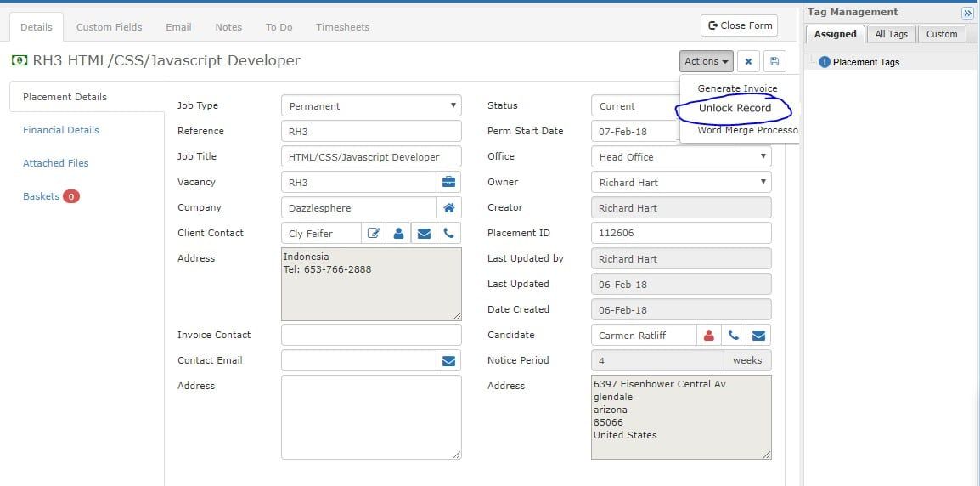Image resolution: width=980 pixels, height=486 pixels.
Task: Click the Last Updated field 06-Feb-18
Action: click(681, 284)
